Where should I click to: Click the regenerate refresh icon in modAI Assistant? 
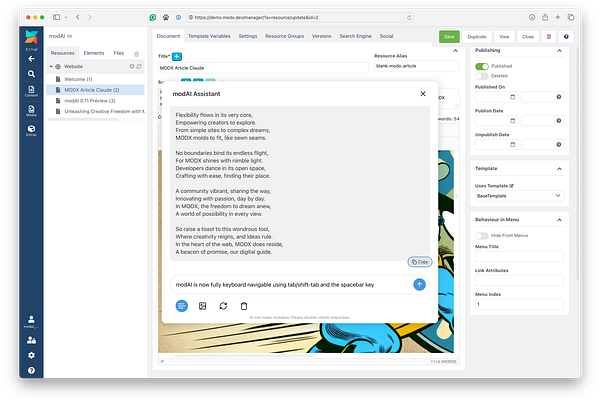223,306
